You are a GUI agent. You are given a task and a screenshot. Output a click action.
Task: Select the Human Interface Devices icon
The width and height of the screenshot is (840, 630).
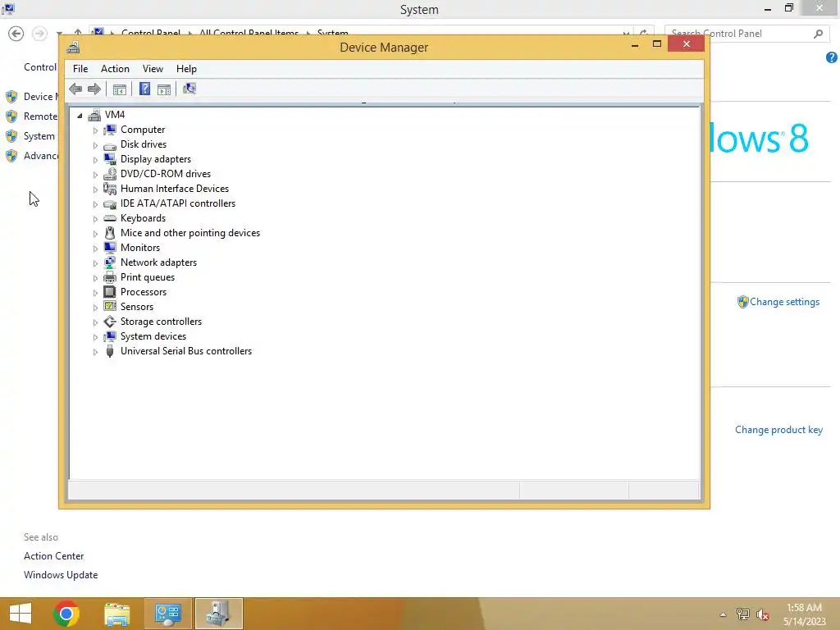[110, 189]
